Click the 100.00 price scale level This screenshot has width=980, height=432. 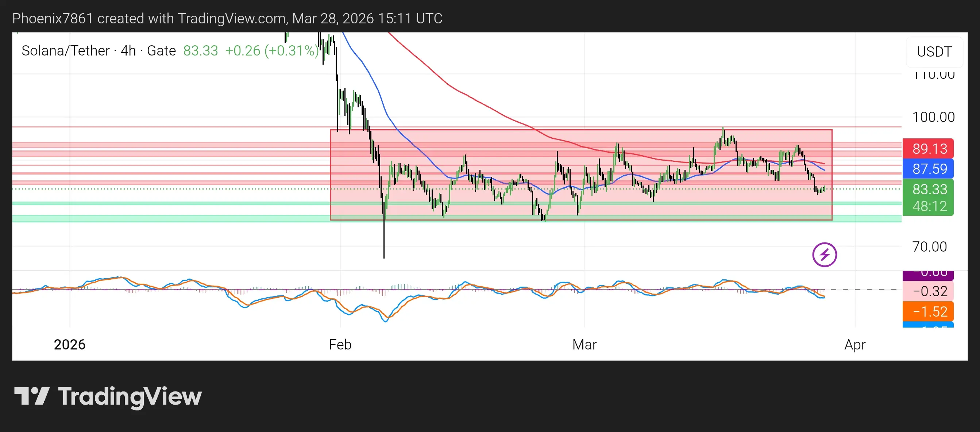[933, 117]
